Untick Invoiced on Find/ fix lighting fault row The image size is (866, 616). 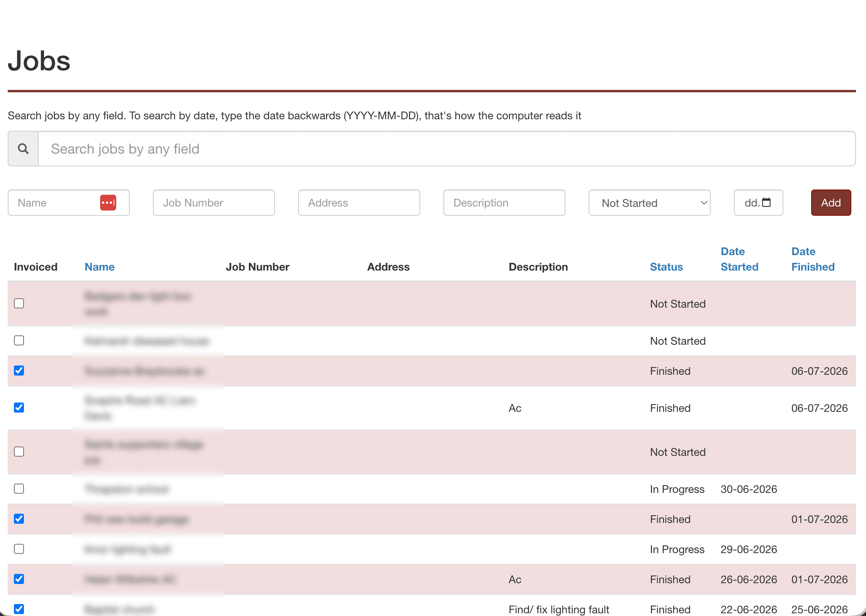tap(19, 609)
